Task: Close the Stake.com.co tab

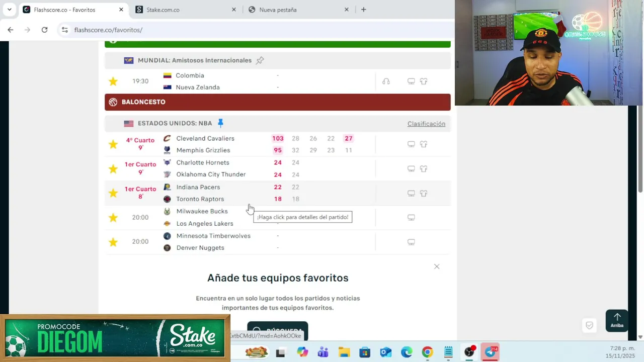Action: pos(233,10)
